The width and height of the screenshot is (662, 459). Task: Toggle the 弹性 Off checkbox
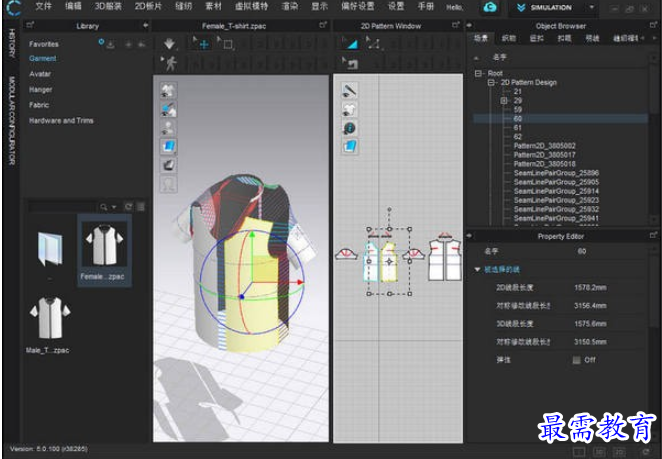(576, 360)
